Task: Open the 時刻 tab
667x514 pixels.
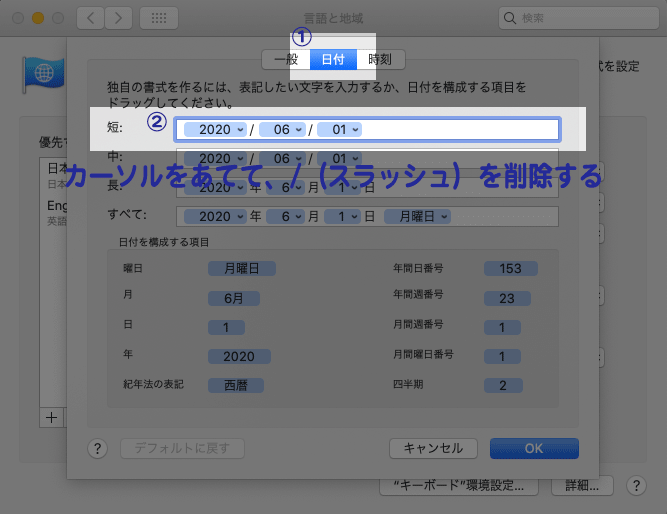Action: coord(380,59)
